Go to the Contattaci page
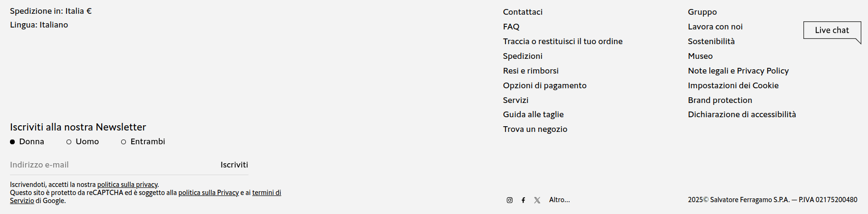 point(523,12)
